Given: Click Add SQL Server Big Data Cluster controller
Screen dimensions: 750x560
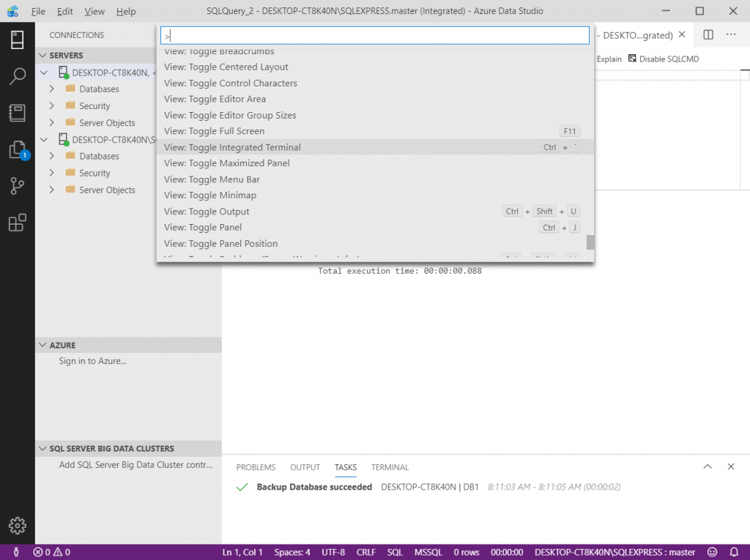Looking at the screenshot, I should 135,465.
